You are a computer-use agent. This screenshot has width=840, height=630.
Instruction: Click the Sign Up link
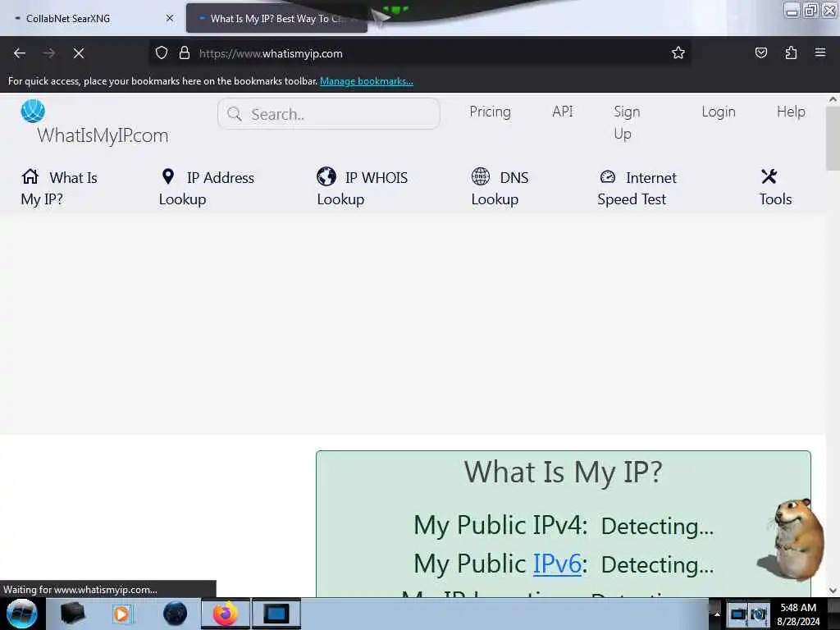coord(627,122)
